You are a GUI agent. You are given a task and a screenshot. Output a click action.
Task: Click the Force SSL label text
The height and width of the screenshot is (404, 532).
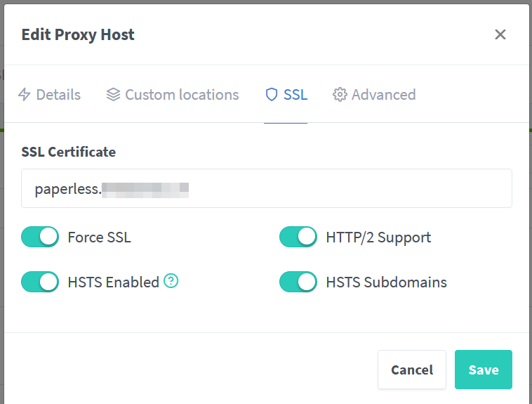coord(99,237)
